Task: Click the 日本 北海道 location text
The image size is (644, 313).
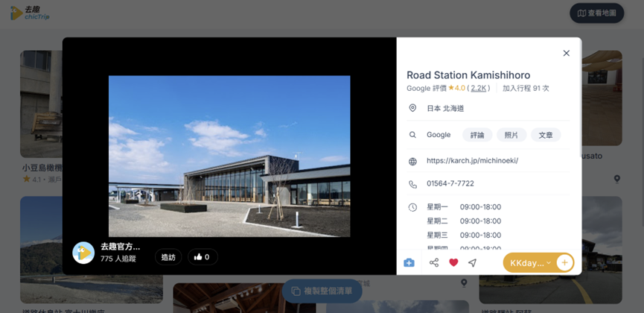Action: point(446,109)
